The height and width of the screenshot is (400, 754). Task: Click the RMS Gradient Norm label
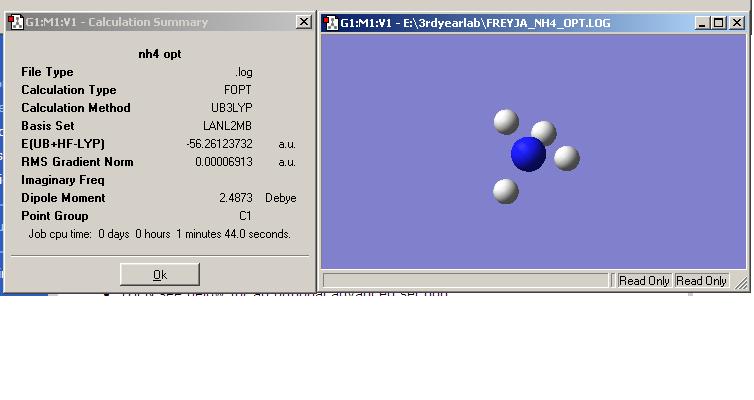tap(77, 162)
